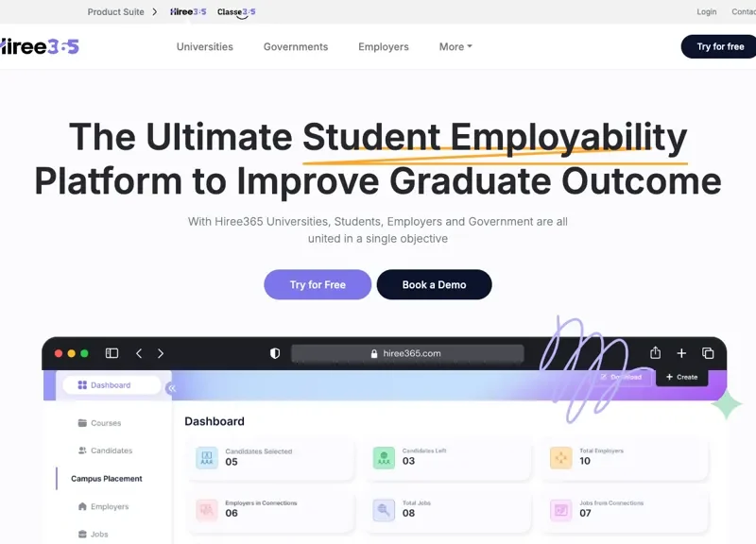Go to the Universities menu item
The height and width of the screenshot is (544, 756).
pos(204,46)
